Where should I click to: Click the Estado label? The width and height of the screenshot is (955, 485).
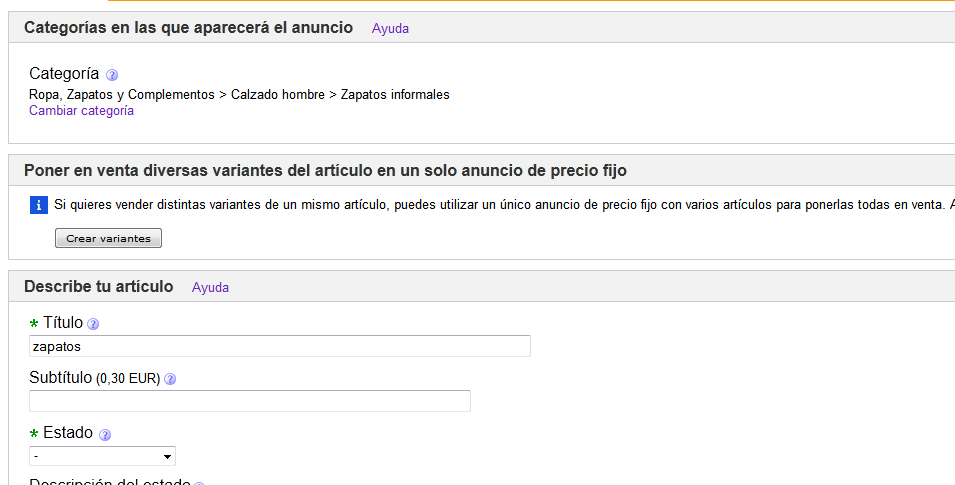(x=68, y=433)
